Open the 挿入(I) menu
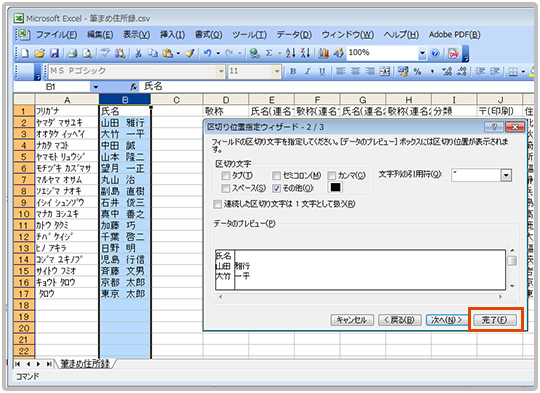The height and width of the screenshot is (393, 540). tap(172, 35)
